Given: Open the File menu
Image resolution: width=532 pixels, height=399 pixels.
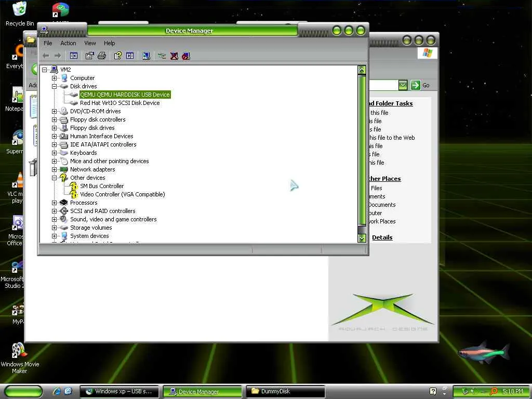Looking at the screenshot, I should (48, 43).
